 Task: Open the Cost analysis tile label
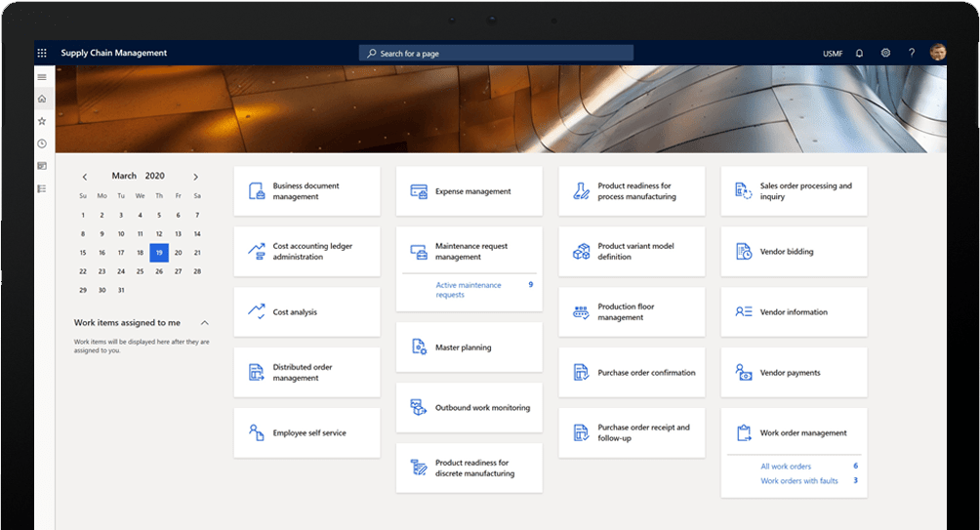[x=295, y=312]
